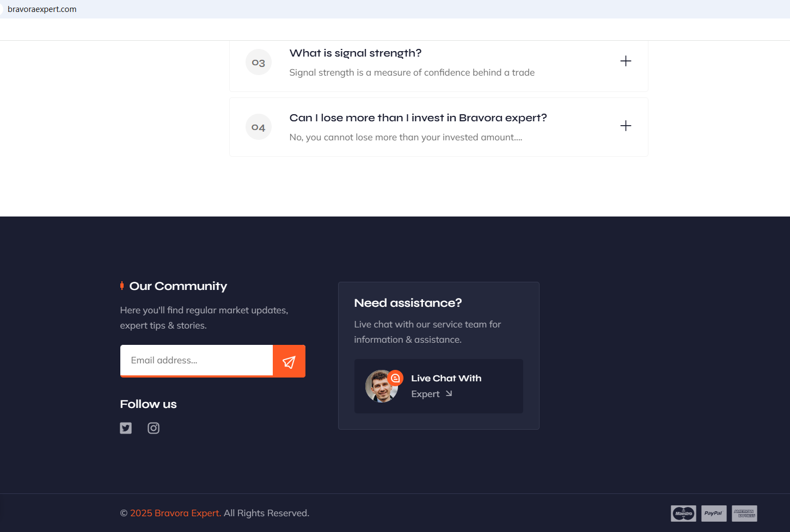Select the PayPal payment badge
The width and height of the screenshot is (790, 532).
713,514
